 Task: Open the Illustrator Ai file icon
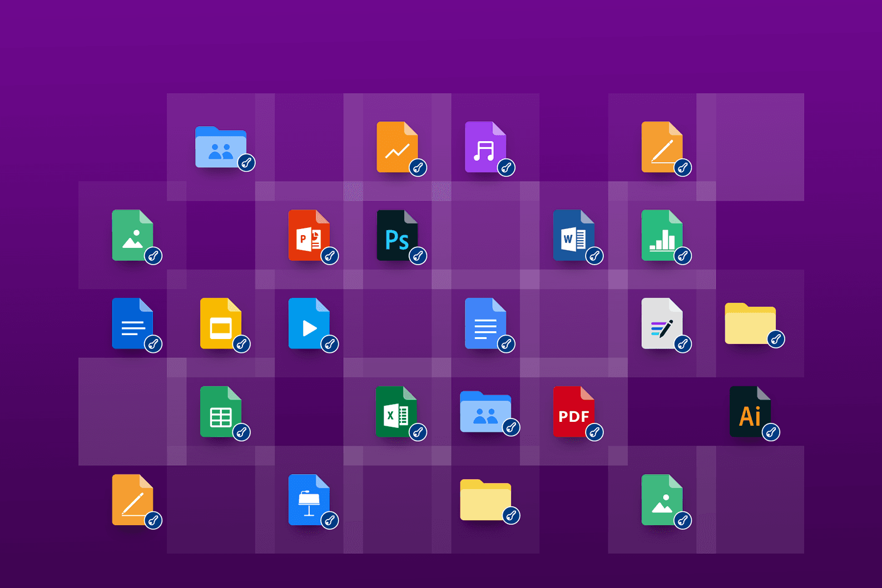coord(750,411)
